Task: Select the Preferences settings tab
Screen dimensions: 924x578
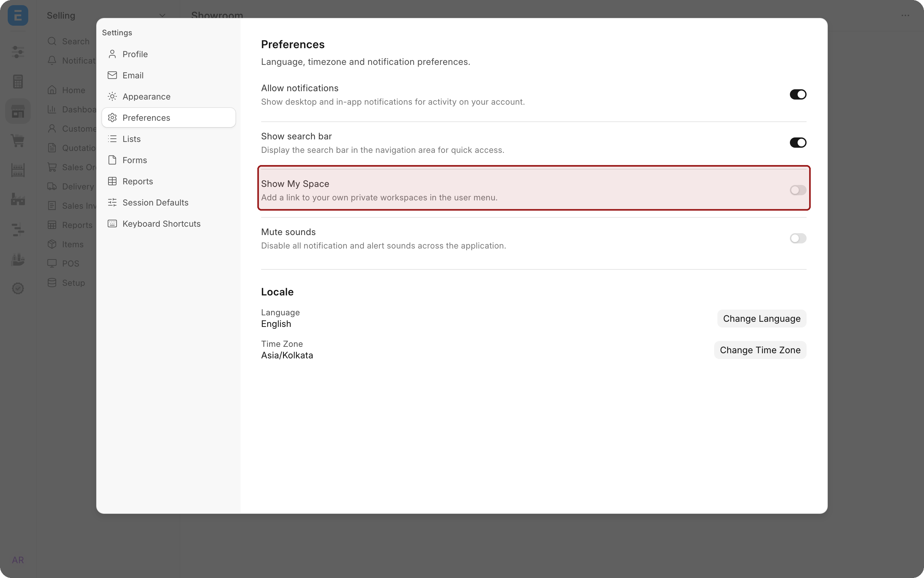Action: pyautogui.click(x=168, y=117)
